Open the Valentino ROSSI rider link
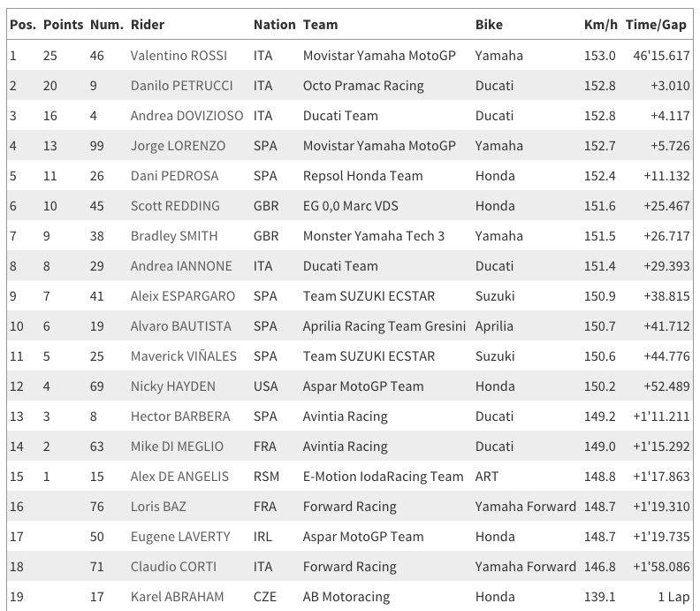This screenshot has width=700, height=611. pyautogui.click(x=179, y=56)
